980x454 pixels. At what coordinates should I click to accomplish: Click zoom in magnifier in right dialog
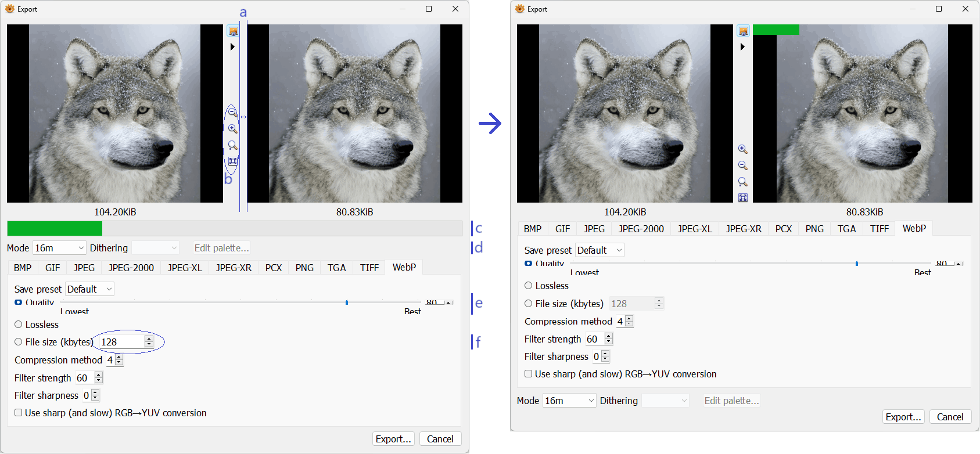pos(742,150)
